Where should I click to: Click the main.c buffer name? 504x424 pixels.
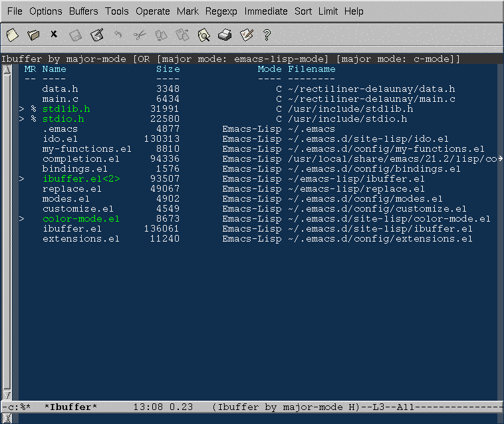coord(60,99)
